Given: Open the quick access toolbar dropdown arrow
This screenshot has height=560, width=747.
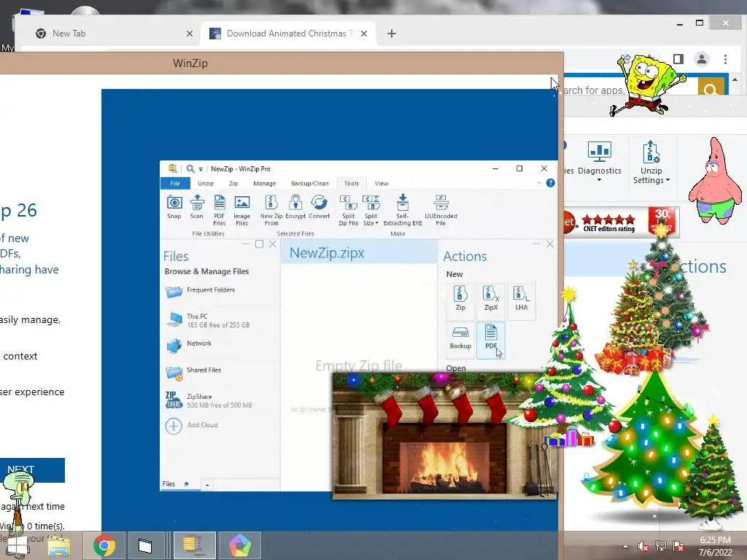Looking at the screenshot, I should click(x=201, y=169).
